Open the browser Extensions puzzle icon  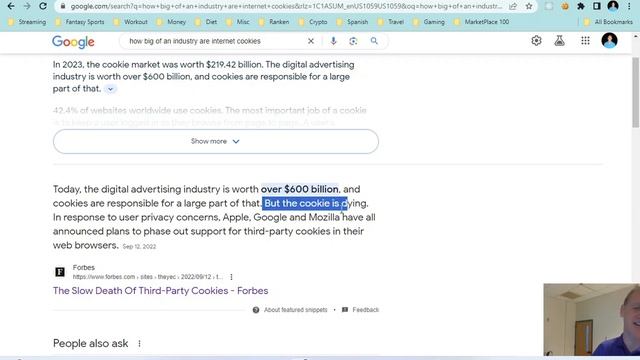[580, 6]
